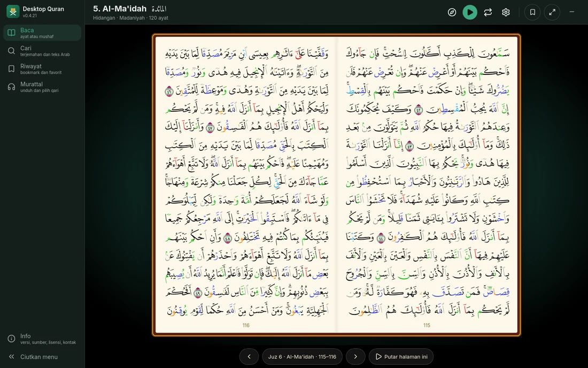Screen dimensions: 588x368
Task: Open the Murattal qari downloads section
Action: point(42,87)
